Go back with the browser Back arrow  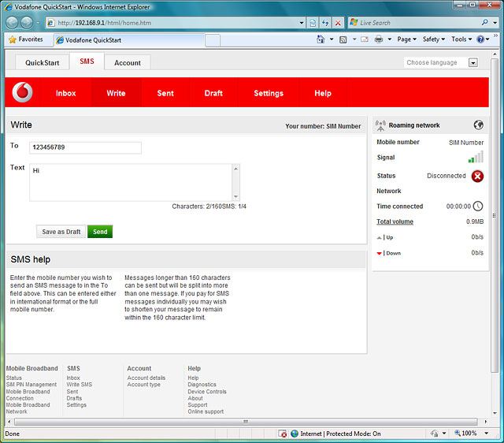click(13, 23)
